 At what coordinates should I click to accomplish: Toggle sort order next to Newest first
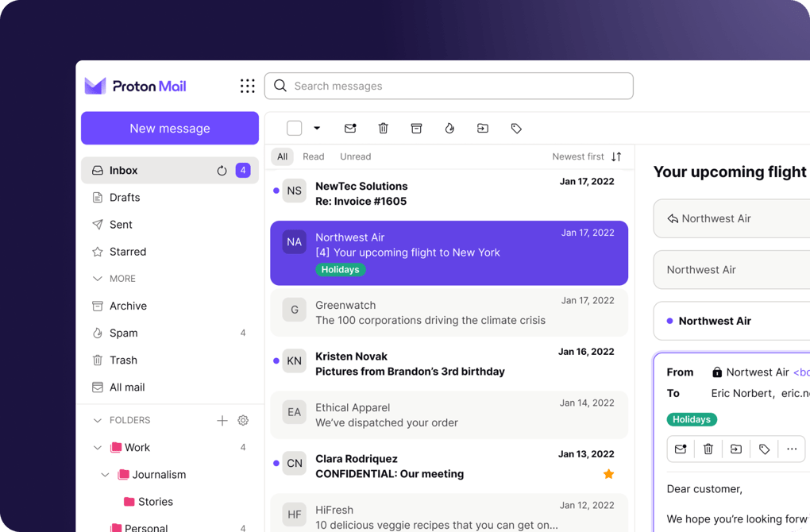(x=616, y=156)
